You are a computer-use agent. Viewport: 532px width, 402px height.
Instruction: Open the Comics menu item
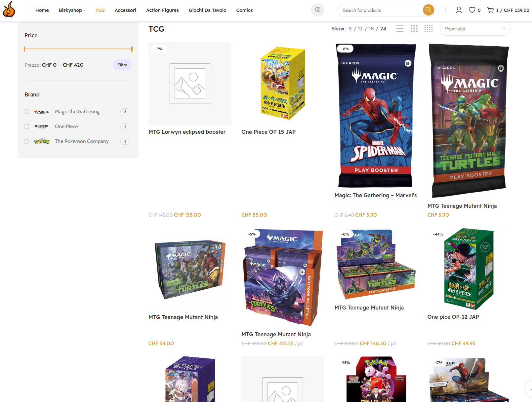pyautogui.click(x=244, y=10)
